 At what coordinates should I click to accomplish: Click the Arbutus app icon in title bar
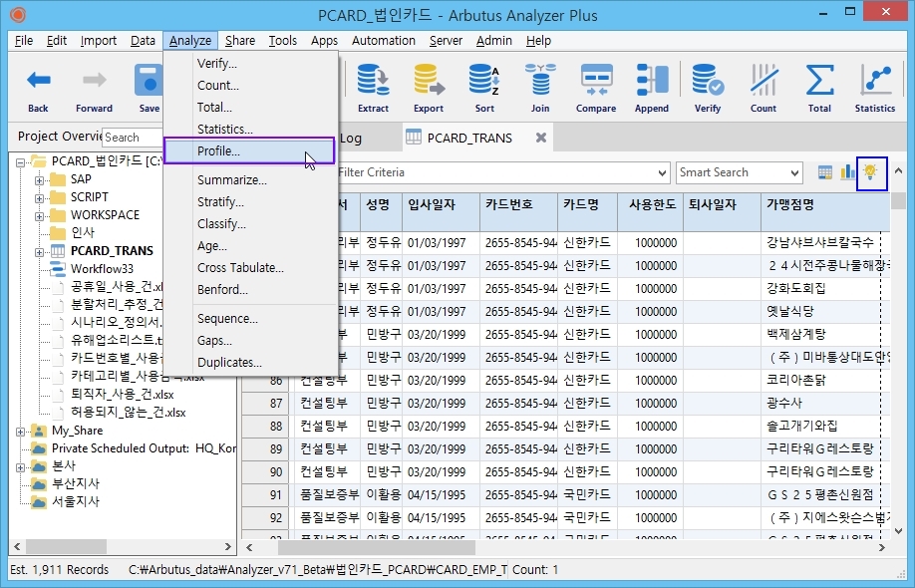pos(18,15)
